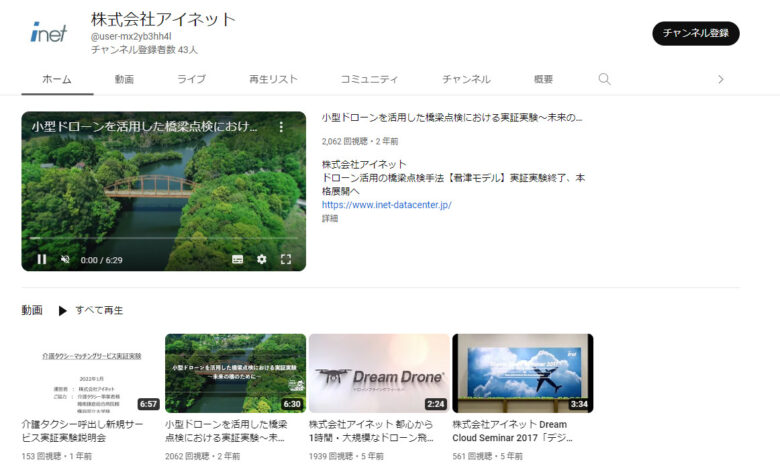Screen dimensions: 780x464
Task: Open title 介護タクシー呼出し新規サービス実証実験説明会
Action: (82, 431)
